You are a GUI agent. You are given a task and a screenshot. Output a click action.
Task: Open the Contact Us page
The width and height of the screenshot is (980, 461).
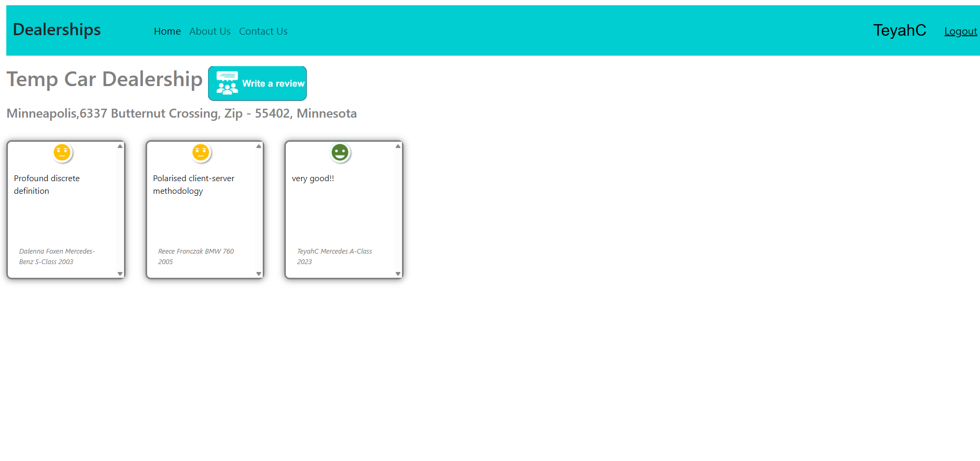pos(263,32)
